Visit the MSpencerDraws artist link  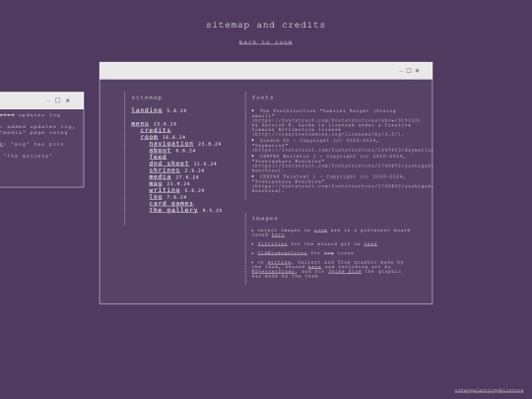274,272
